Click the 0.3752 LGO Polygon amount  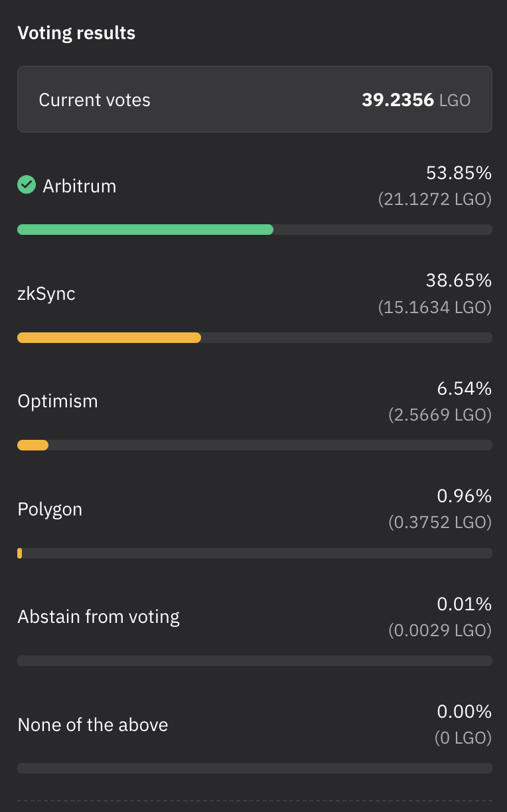point(440,523)
